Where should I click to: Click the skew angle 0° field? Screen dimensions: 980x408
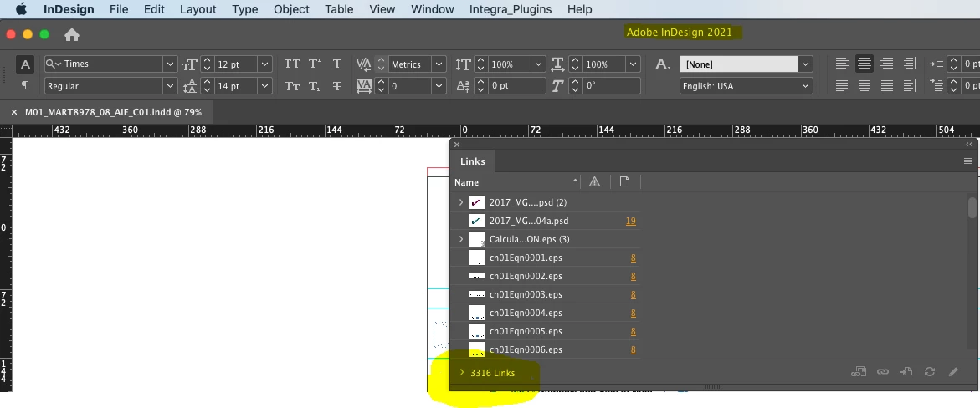pyautogui.click(x=611, y=85)
